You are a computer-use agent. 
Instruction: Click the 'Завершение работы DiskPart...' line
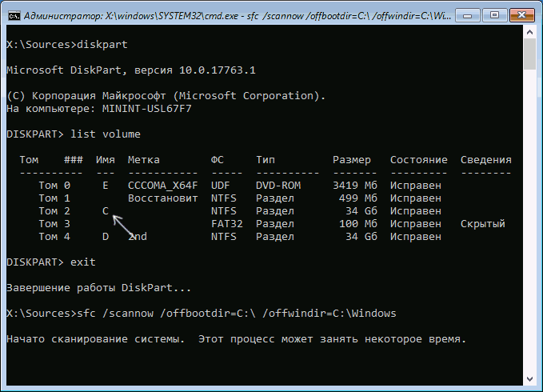(98, 288)
